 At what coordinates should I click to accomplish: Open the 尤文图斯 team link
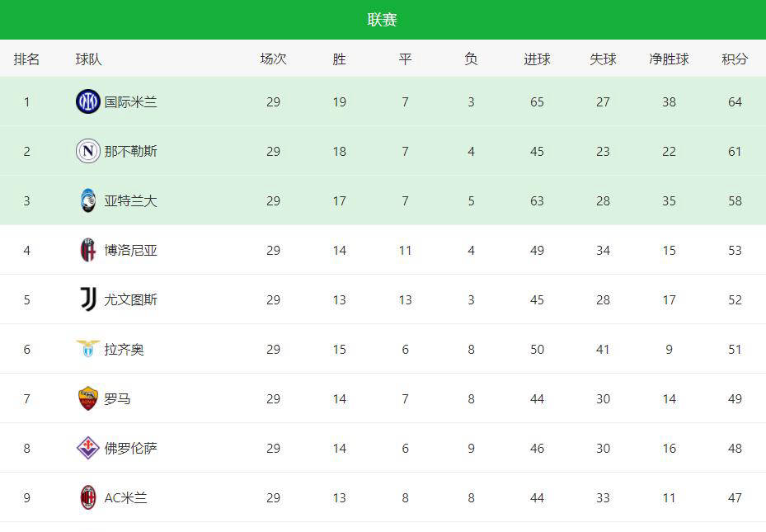coord(130,300)
